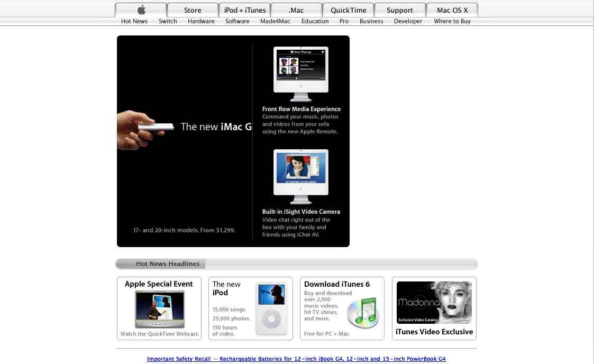The width and height of the screenshot is (594, 364).
Task: Click the Front Row description paragraph
Action: (300, 124)
